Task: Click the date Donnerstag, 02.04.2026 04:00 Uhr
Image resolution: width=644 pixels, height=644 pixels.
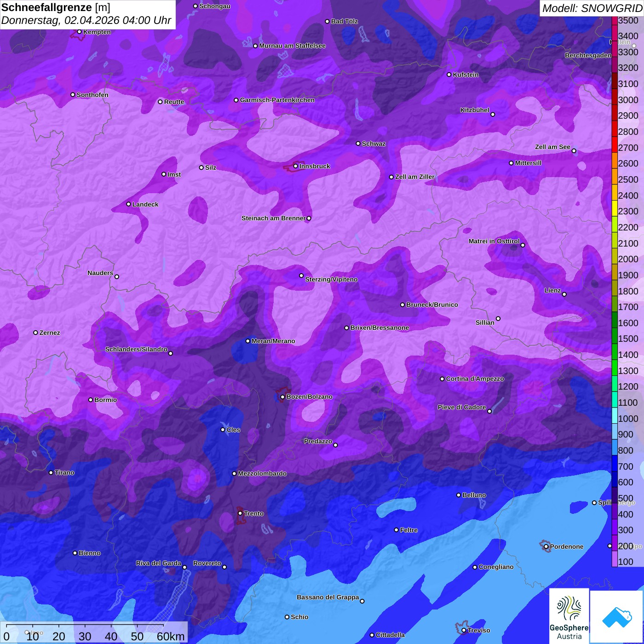Action: tap(86, 21)
